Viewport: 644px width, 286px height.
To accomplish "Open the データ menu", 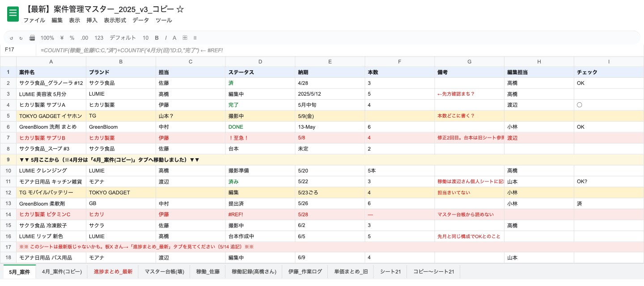I will [x=140, y=20].
